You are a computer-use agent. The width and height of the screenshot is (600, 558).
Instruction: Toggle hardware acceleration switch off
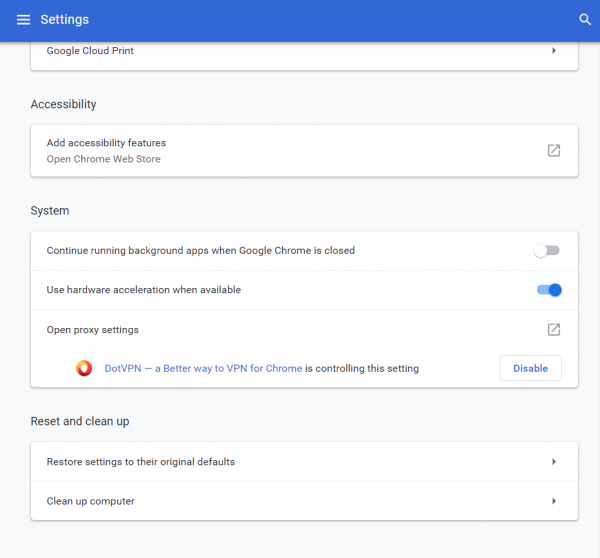tap(549, 290)
